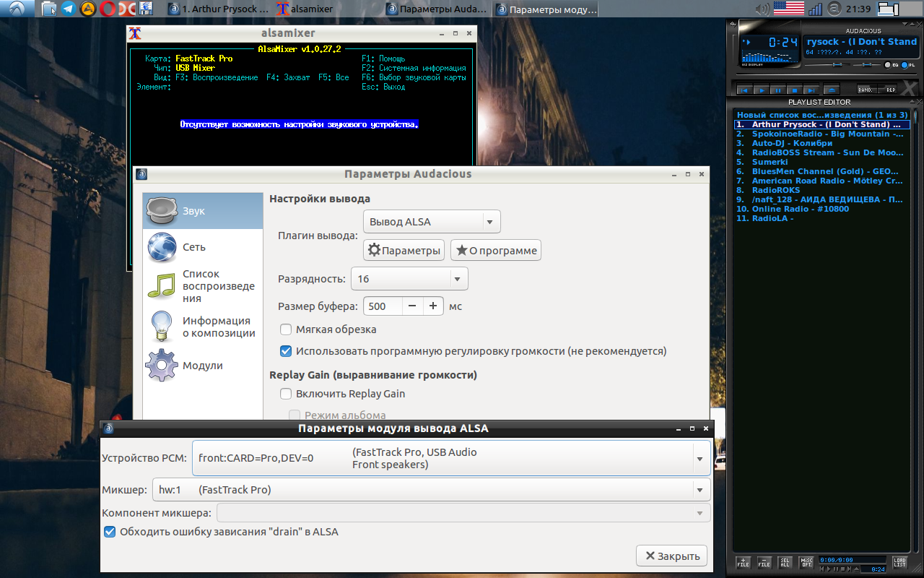The height and width of the screenshot is (578, 924).
Task: Select playlist entry Auto-DJ - Колибри
Action: (822, 143)
